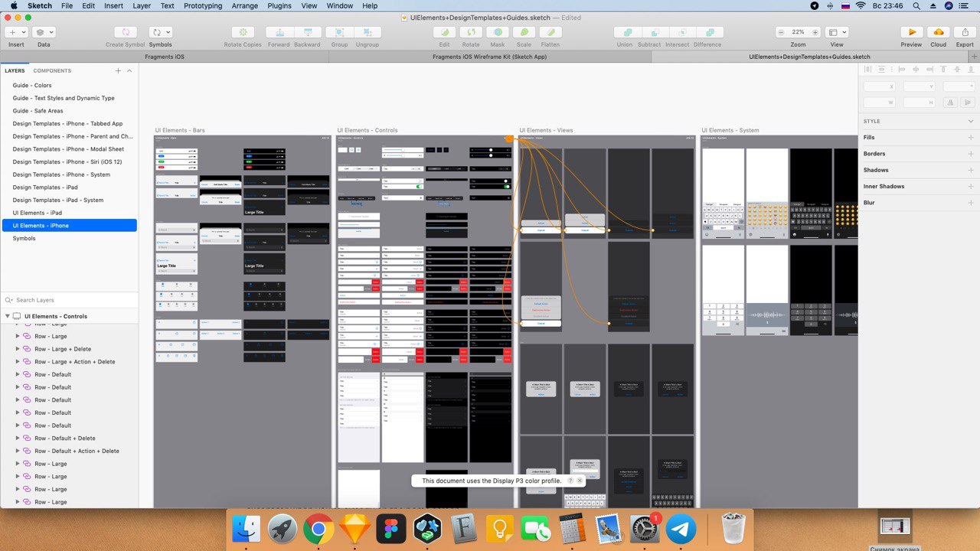The width and height of the screenshot is (980, 551).
Task: Collapse the pages list chevron
Action: [x=129, y=70]
